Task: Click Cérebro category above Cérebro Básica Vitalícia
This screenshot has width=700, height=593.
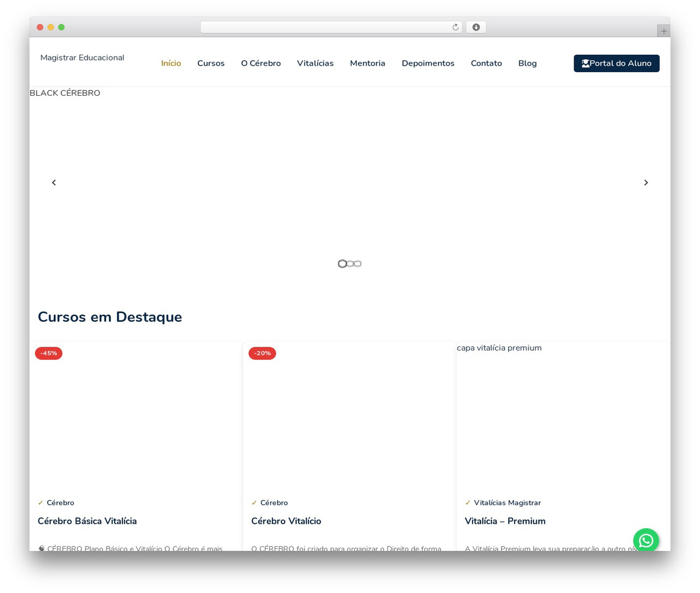Action: tap(60, 503)
